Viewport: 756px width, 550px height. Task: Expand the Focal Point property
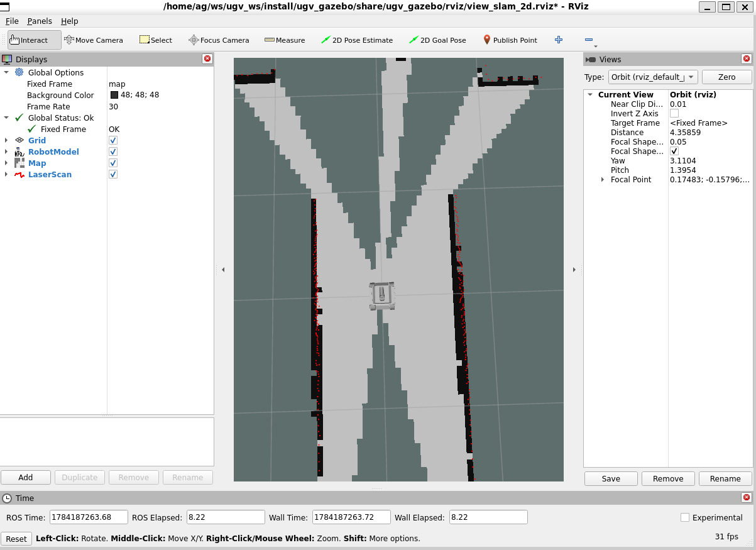(603, 179)
